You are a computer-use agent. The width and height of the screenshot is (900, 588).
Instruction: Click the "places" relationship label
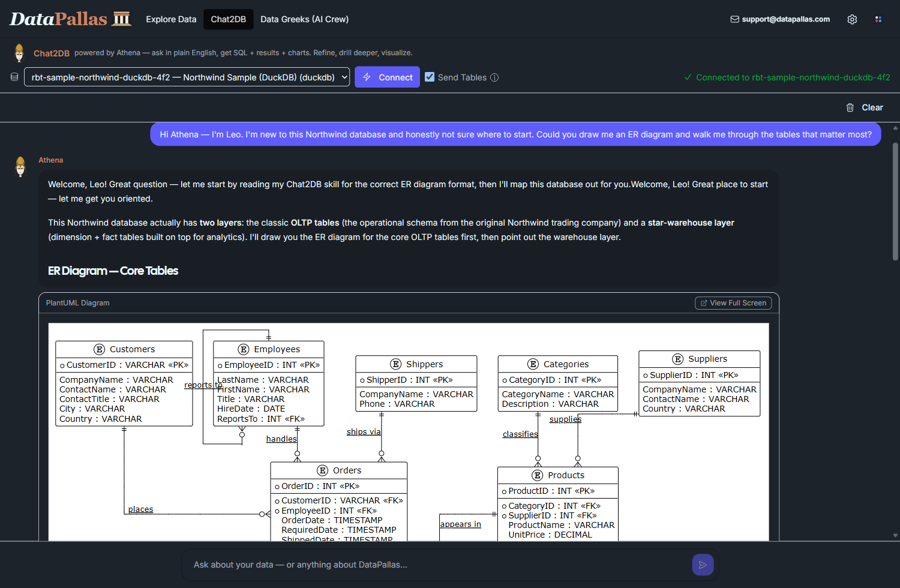(140, 509)
